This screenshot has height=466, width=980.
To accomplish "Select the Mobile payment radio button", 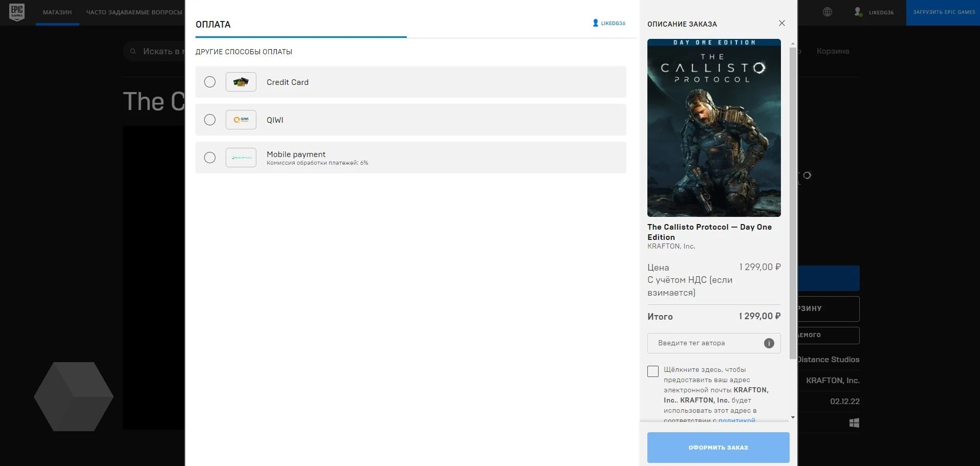I will coord(210,158).
